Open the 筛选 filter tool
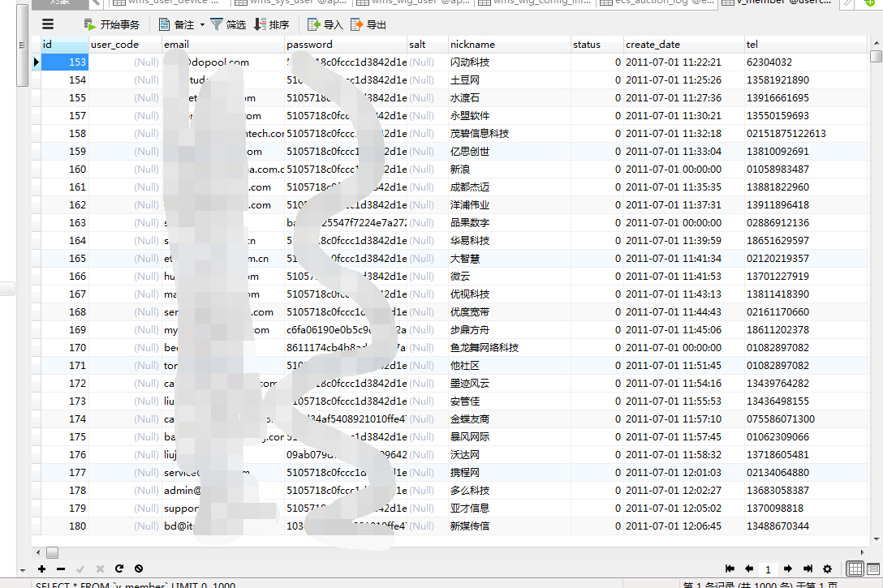883x588 pixels. tap(228, 25)
